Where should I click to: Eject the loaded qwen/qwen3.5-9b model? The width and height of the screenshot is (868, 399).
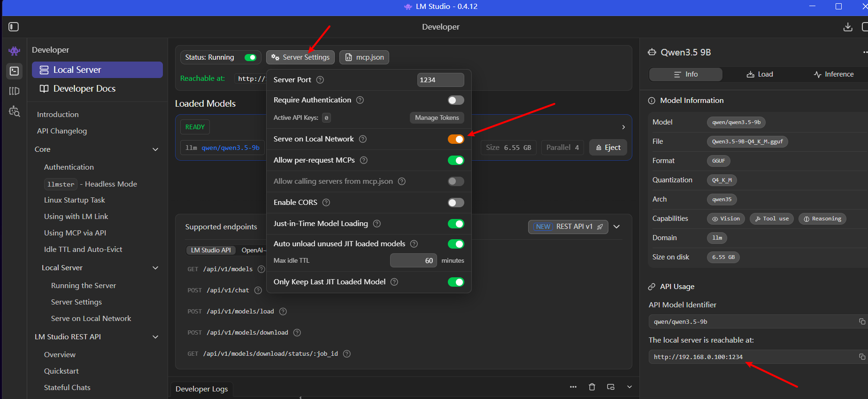click(x=608, y=148)
